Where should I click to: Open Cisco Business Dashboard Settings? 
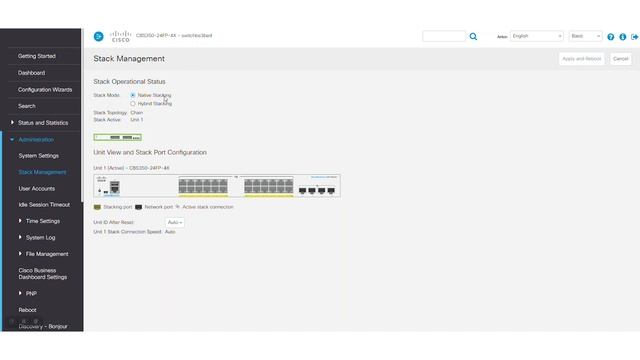click(42, 273)
